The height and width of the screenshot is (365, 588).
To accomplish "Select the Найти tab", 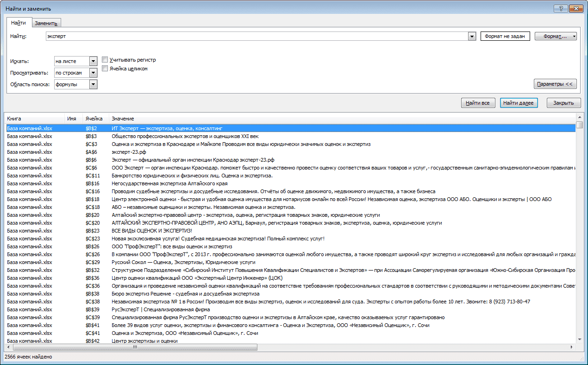I will point(19,23).
